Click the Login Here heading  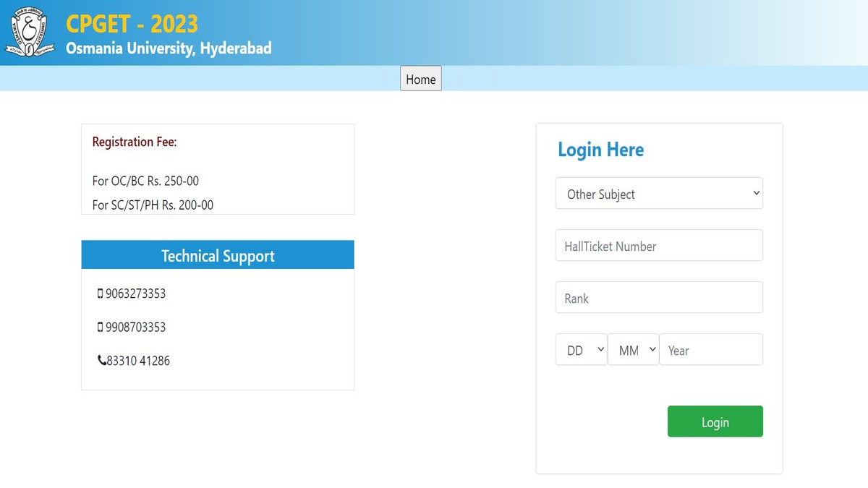pos(600,150)
